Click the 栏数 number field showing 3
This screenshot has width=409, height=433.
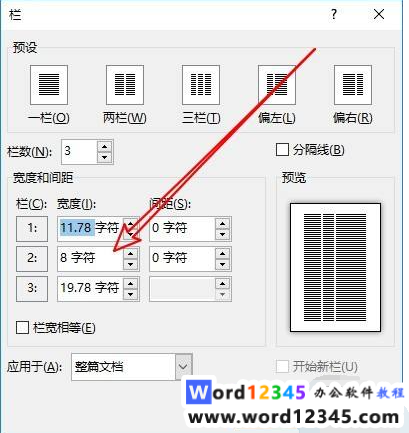(x=79, y=152)
